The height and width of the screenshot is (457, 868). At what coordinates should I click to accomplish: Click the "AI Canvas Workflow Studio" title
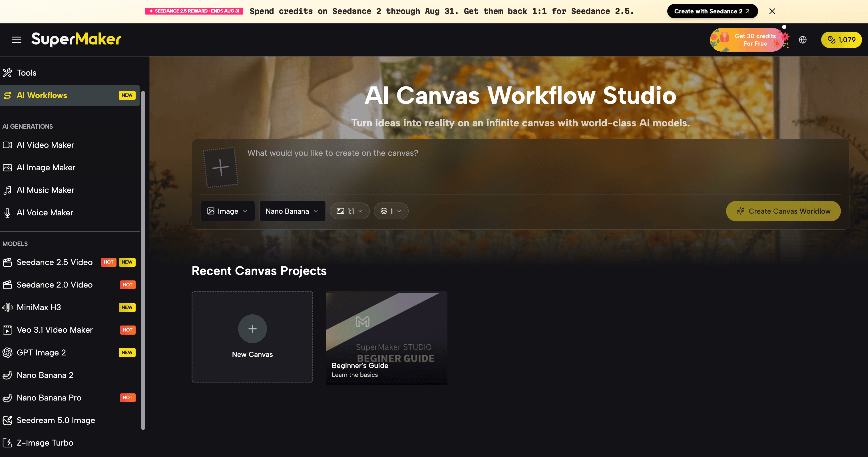520,95
